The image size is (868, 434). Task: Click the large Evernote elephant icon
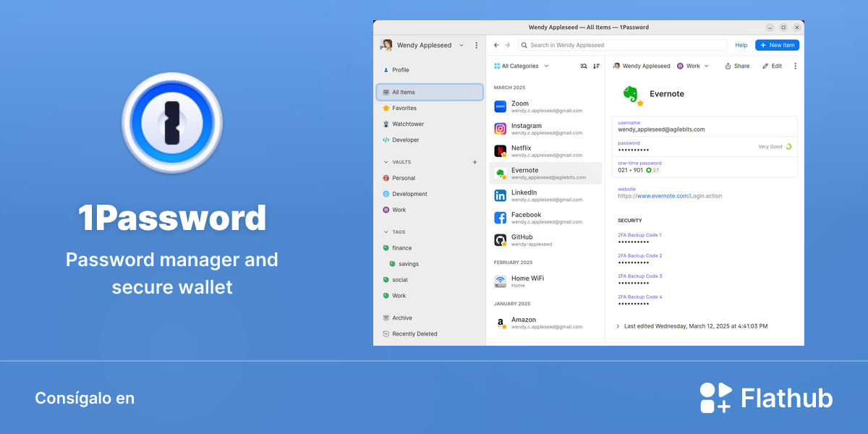[x=631, y=94]
